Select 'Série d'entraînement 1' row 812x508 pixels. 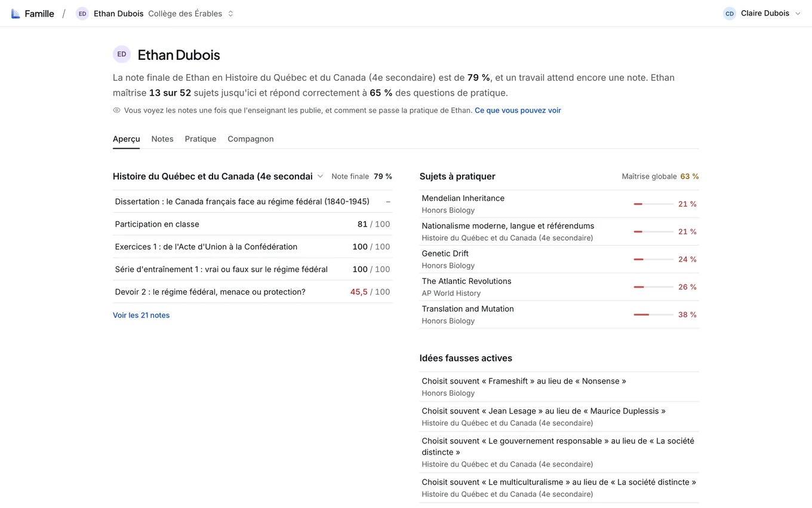point(253,270)
